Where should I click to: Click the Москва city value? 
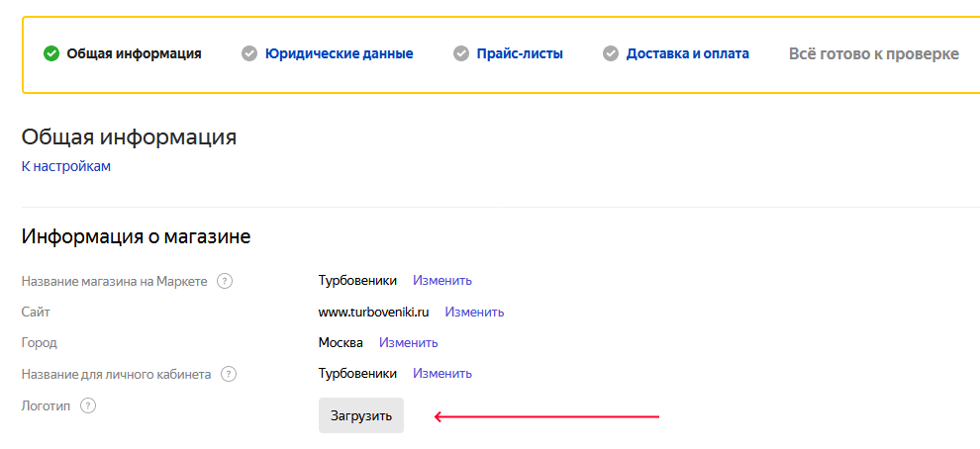(x=341, y=343)
